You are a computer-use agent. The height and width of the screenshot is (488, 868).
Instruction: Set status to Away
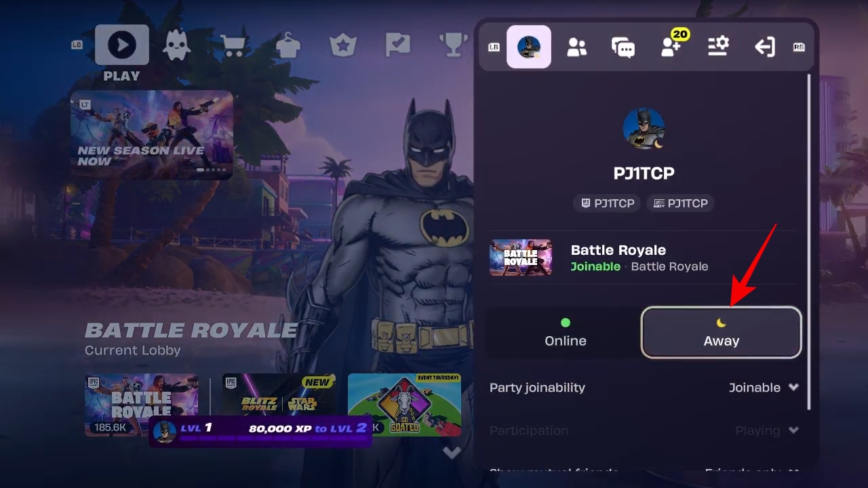click(722, 332)
